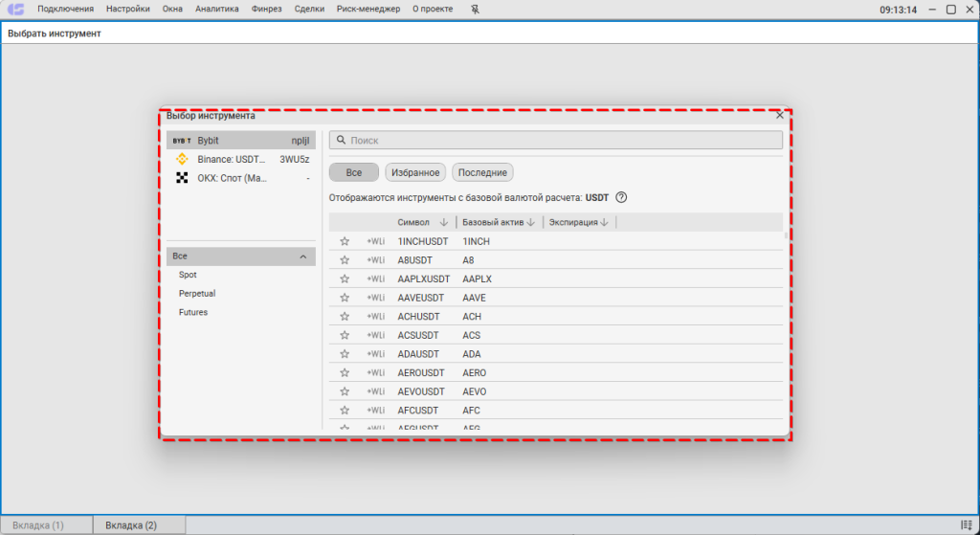Show the Последние instruments filter
Screen dimensions: 980x535
coord(482,172)
